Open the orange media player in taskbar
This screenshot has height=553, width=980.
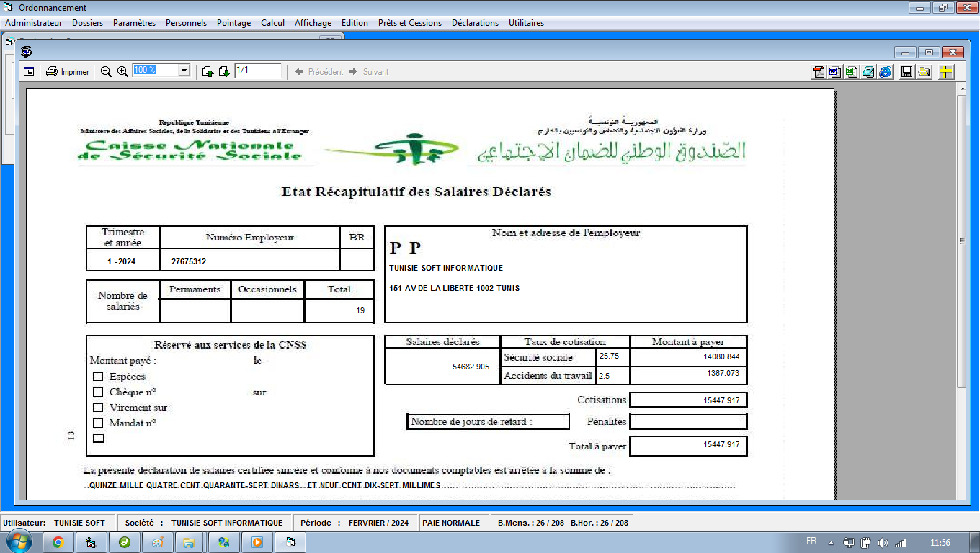256,541
